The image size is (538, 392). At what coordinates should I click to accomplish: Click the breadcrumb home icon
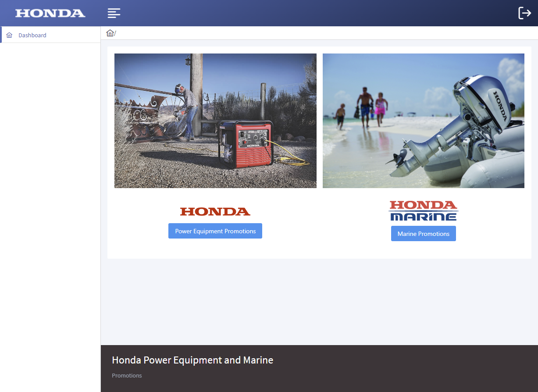110,33
